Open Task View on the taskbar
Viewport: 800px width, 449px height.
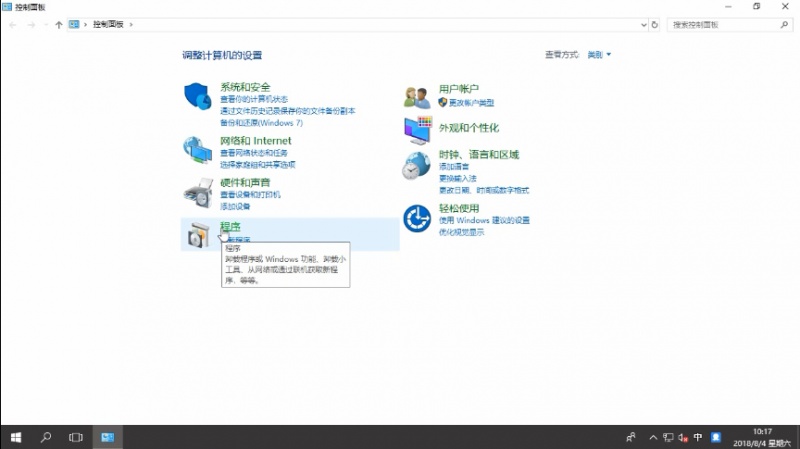(x=76, y=437)
